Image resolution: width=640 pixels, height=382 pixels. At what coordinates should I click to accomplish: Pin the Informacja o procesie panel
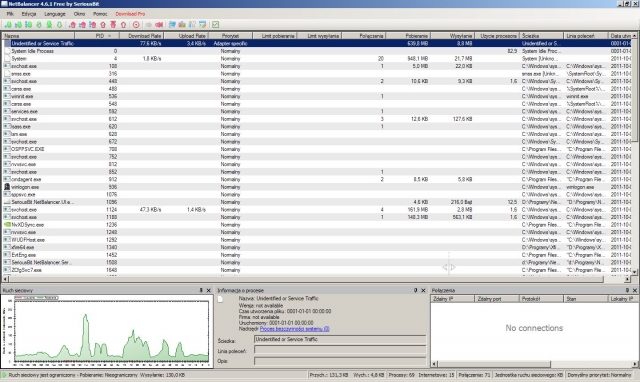click(416, 290)
